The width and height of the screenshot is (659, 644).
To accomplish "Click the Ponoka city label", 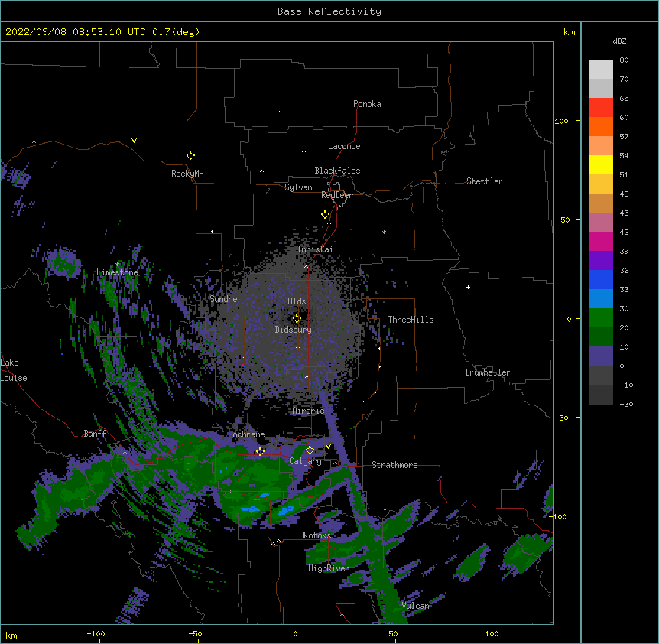I will click(x=367, y=104).
